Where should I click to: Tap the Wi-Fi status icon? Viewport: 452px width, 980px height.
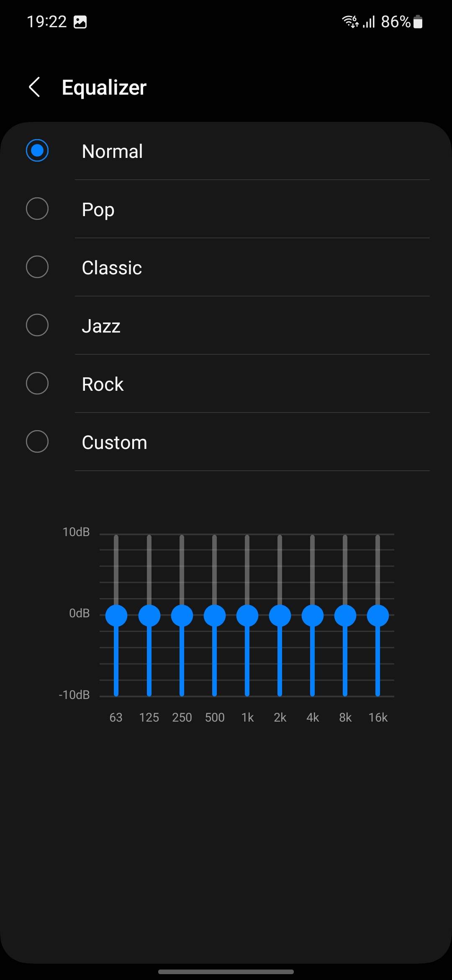coord(350,21)
